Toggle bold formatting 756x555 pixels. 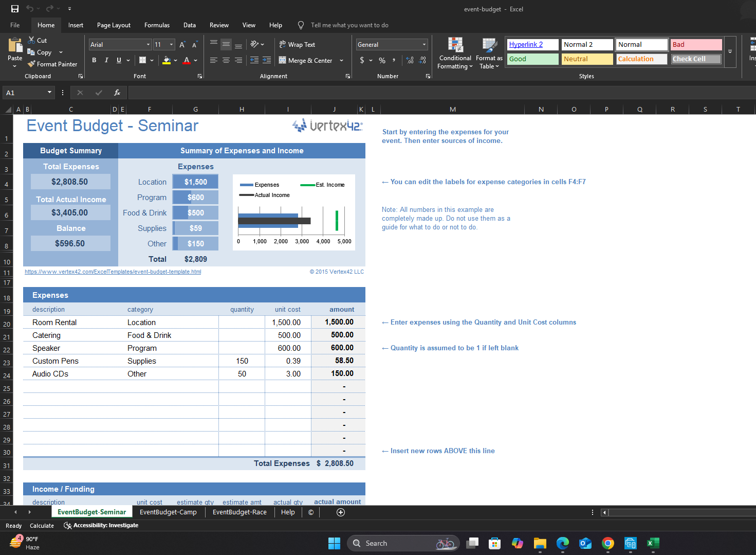pyautogui.click(x=94, y=60)
